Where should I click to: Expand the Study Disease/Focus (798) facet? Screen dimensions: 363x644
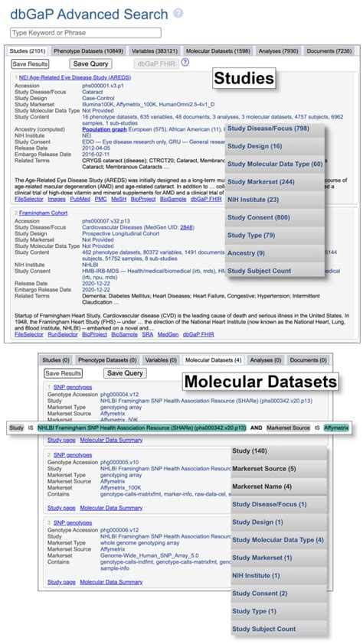[x=275, y=128]
